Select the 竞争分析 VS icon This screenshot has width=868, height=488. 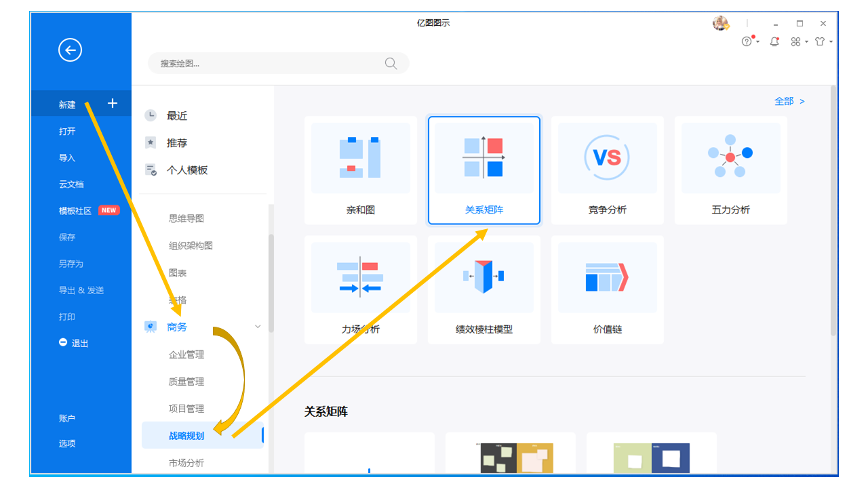point(607,157)
